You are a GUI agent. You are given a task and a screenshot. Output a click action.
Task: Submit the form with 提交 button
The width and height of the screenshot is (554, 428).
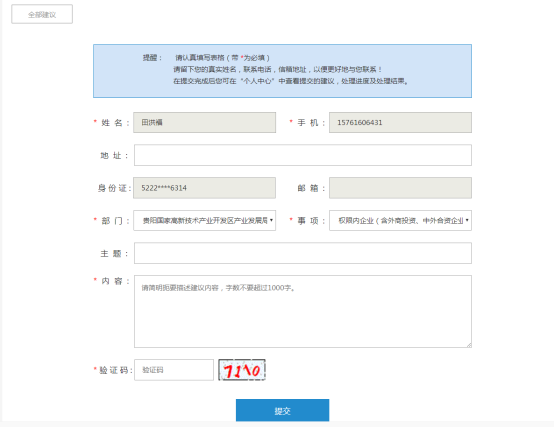282,410
